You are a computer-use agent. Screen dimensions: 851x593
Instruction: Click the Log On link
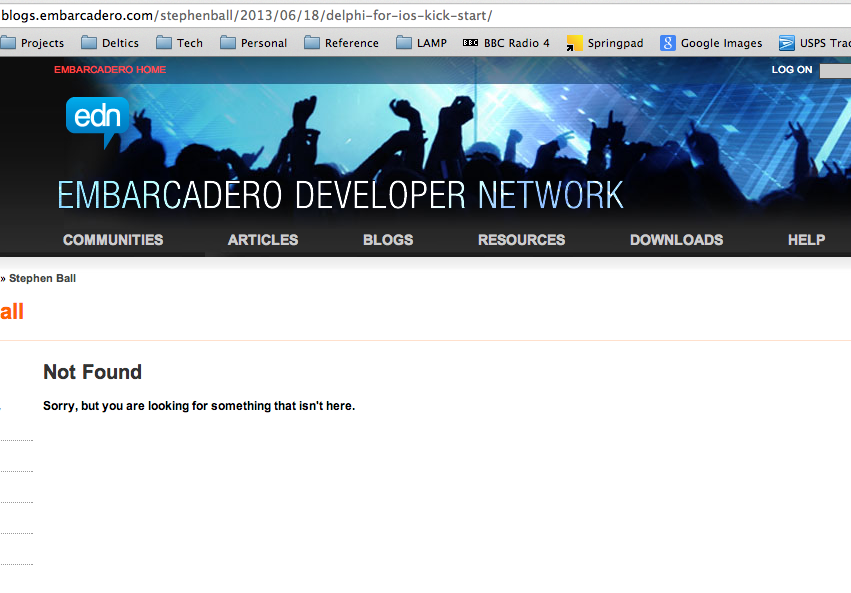coord(792,69)
